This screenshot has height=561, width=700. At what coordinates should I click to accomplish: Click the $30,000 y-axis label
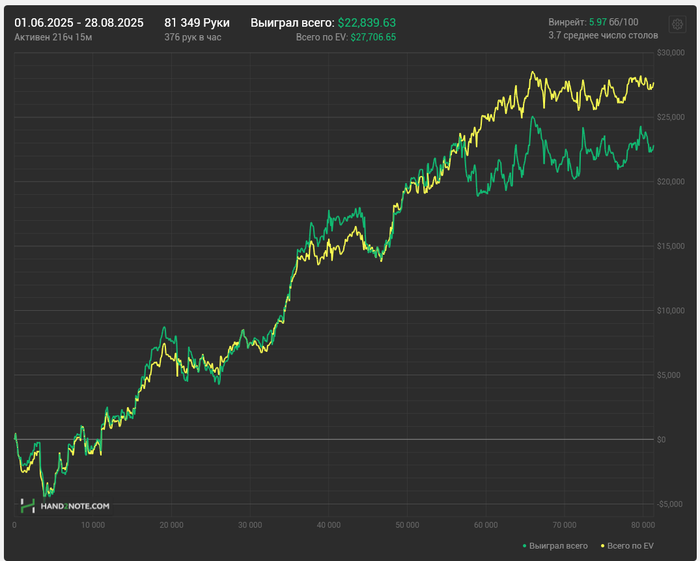pyautogui.click(x=671, y=53)
